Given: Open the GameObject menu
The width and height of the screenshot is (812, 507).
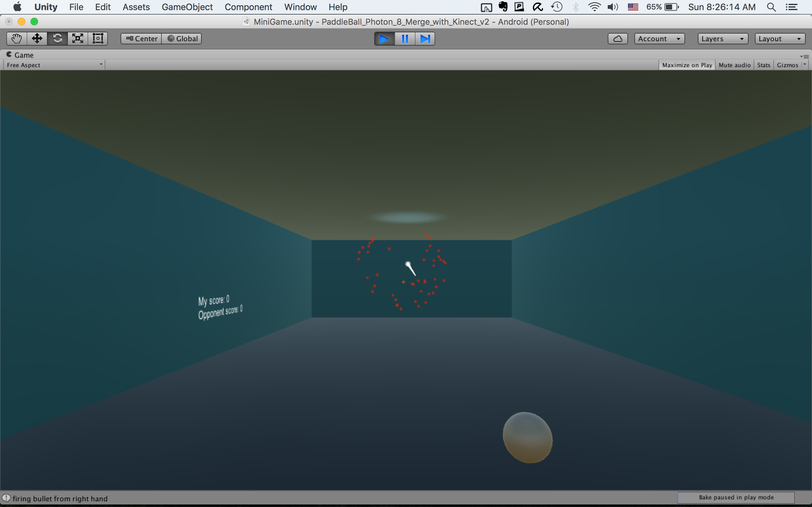Looking at the screenshot, I should click(187, 7).
